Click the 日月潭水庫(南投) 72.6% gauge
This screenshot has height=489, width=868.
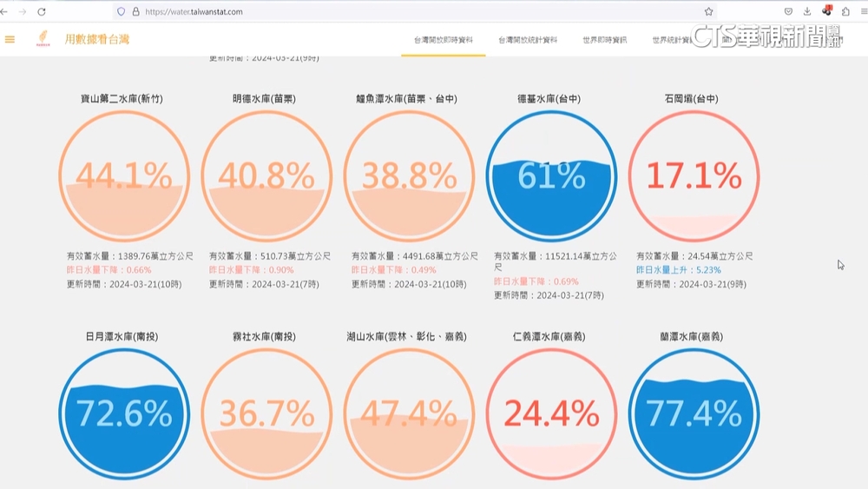124,414
